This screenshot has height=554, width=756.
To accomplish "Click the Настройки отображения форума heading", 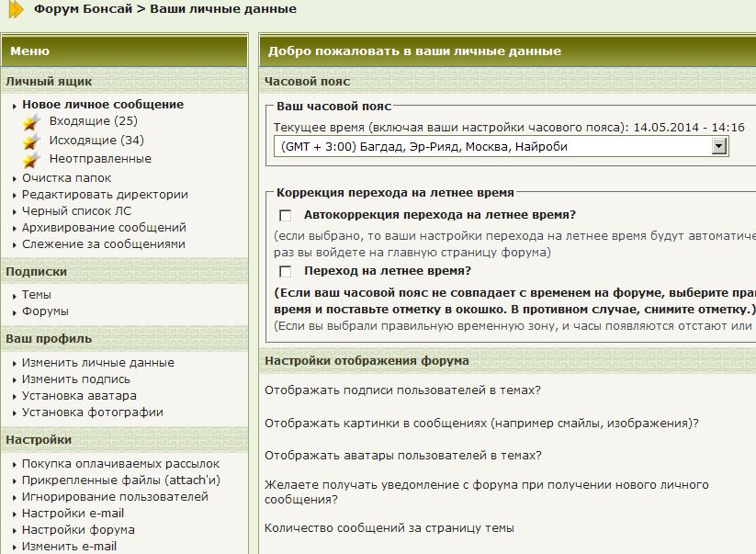I will tap(367, 361).
